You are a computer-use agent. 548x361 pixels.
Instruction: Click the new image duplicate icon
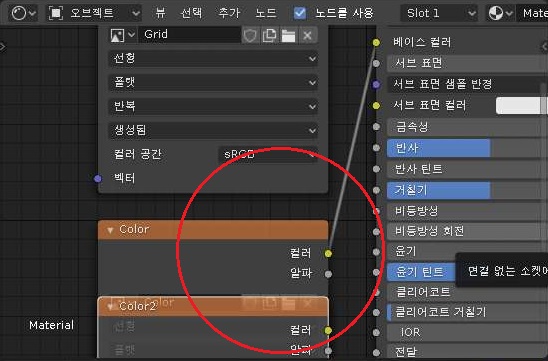click(x=269, y=35)
